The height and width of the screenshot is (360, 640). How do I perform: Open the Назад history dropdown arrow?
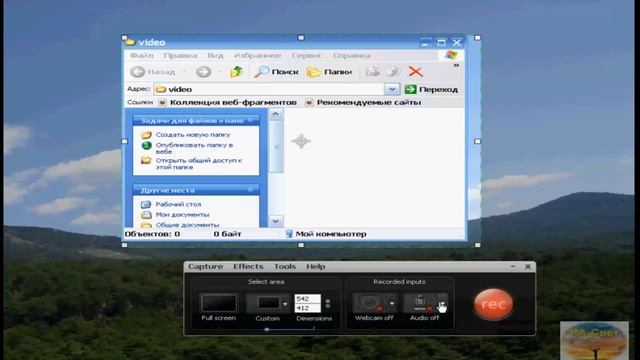point(184,72)
